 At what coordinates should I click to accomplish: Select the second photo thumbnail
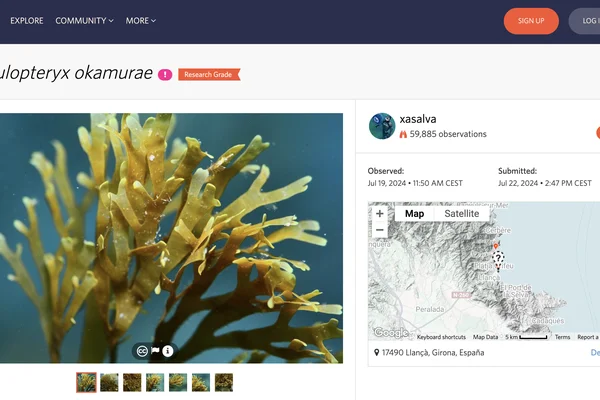coord(109,382)
